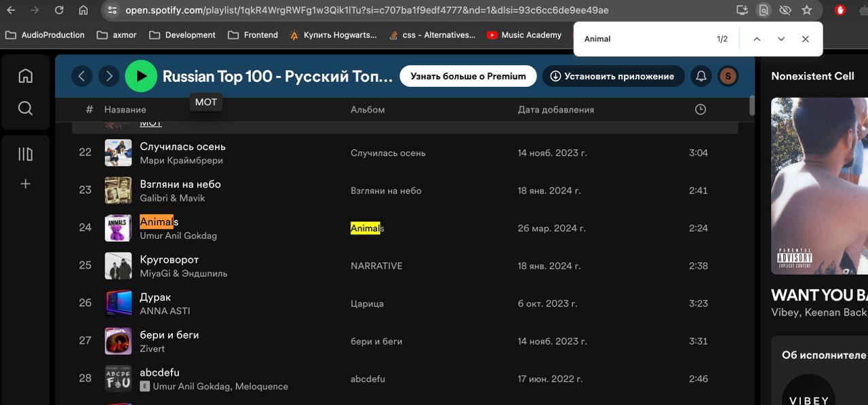Close the find-in-page bar
The width and height of the screenshot is (868, 405).
coord(805,39)
